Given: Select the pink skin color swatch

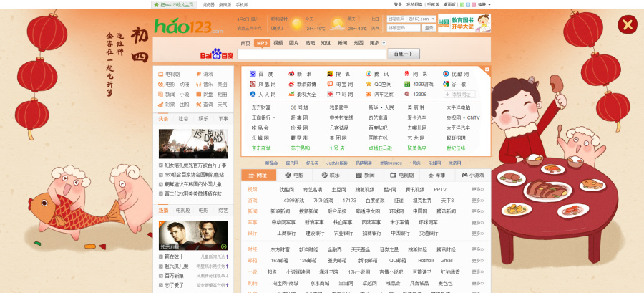Looking at the screenshot, I should (x=474, y=5).
